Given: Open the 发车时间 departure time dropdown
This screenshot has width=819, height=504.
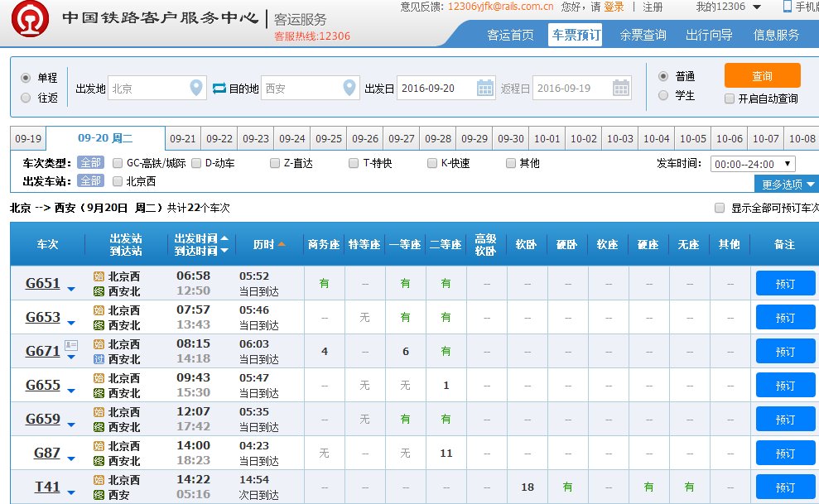Looking at the screenshot, I should click(752, 163).
